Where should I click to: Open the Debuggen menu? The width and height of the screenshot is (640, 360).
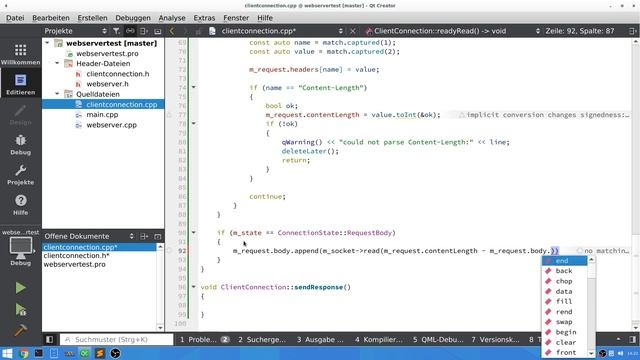[133, 18]
